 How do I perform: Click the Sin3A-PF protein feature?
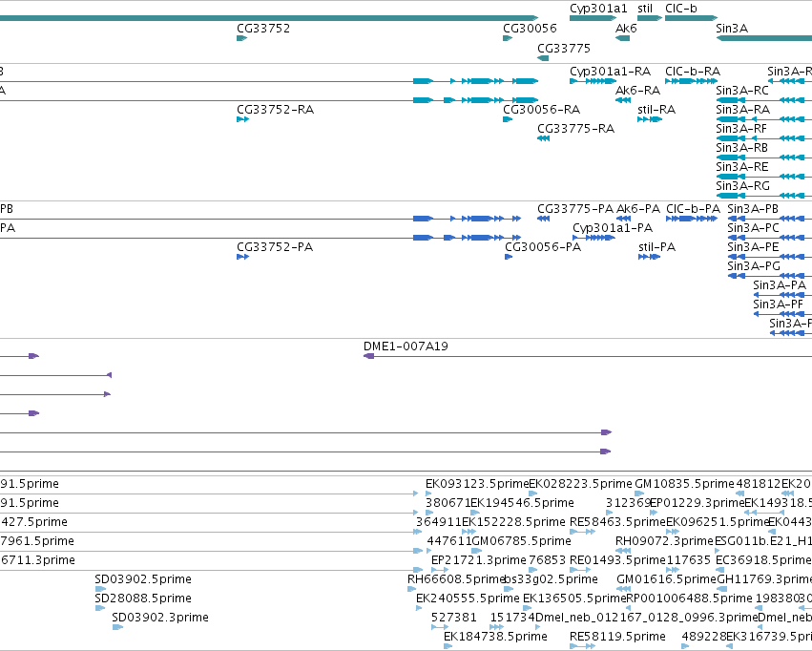(x=782, y=314)
